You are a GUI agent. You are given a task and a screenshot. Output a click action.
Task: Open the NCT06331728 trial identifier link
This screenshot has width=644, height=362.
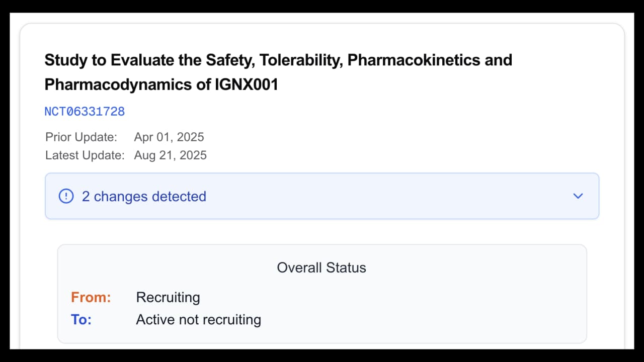(85, 112)
